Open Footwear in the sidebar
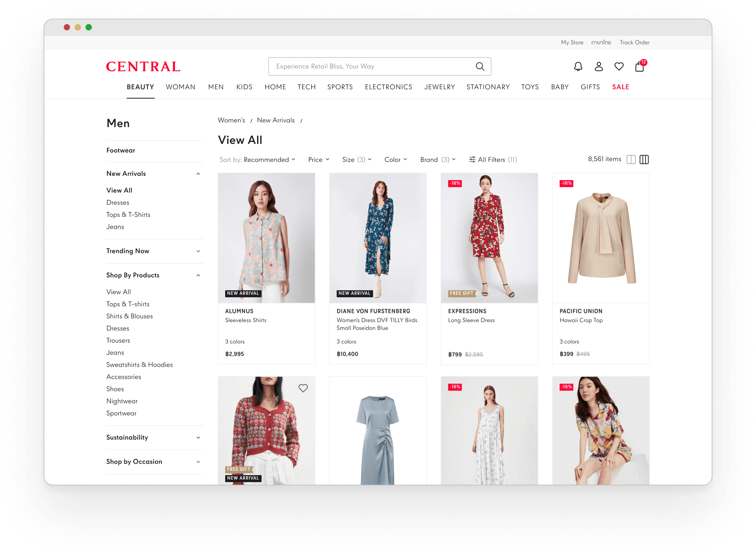 pos(121,151)
